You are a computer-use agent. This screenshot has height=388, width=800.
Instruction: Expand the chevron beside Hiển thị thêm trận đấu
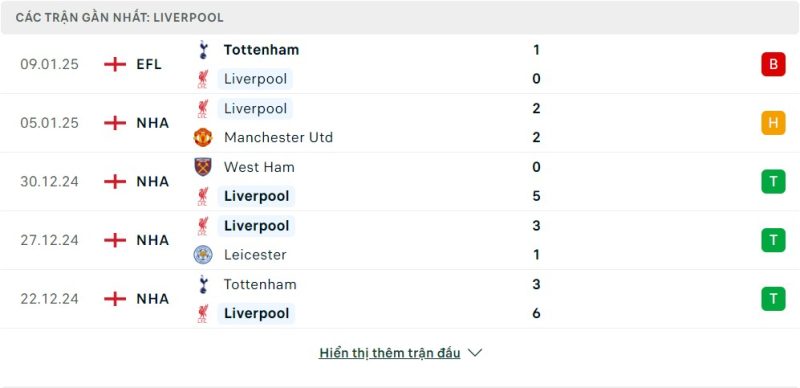475,353
